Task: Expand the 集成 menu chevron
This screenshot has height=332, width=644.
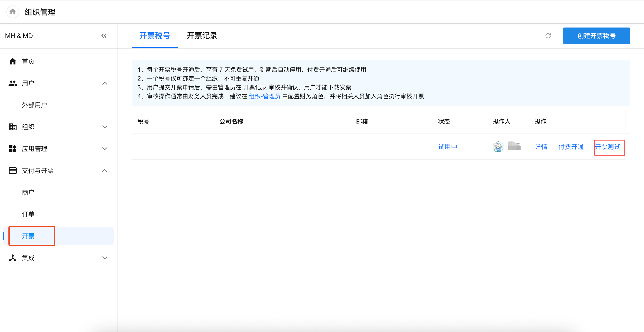Action: [x=105, y=258]
